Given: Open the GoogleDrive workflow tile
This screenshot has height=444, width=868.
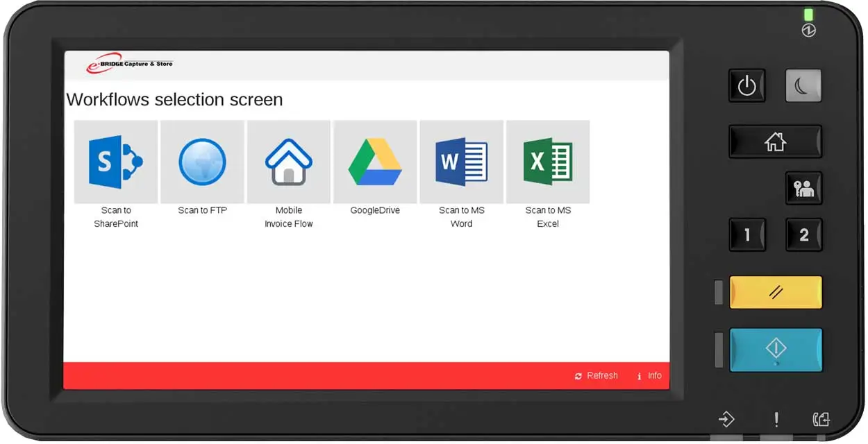Looking at the screenshot, I should 375,162.
